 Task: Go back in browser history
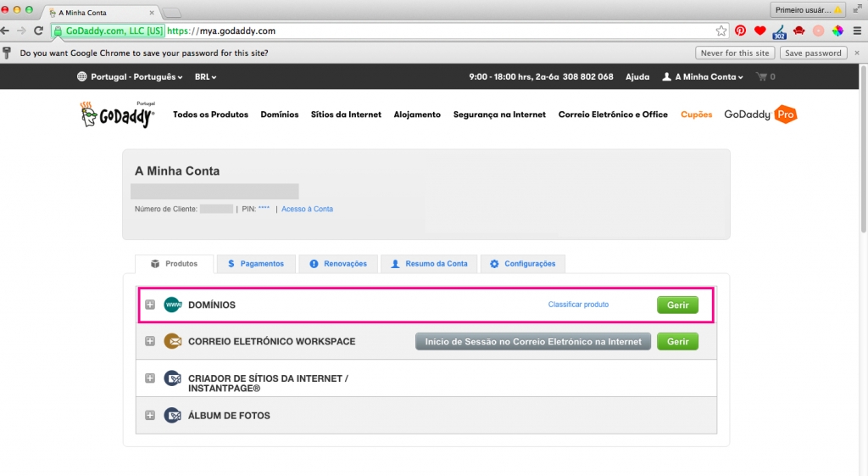6,31
